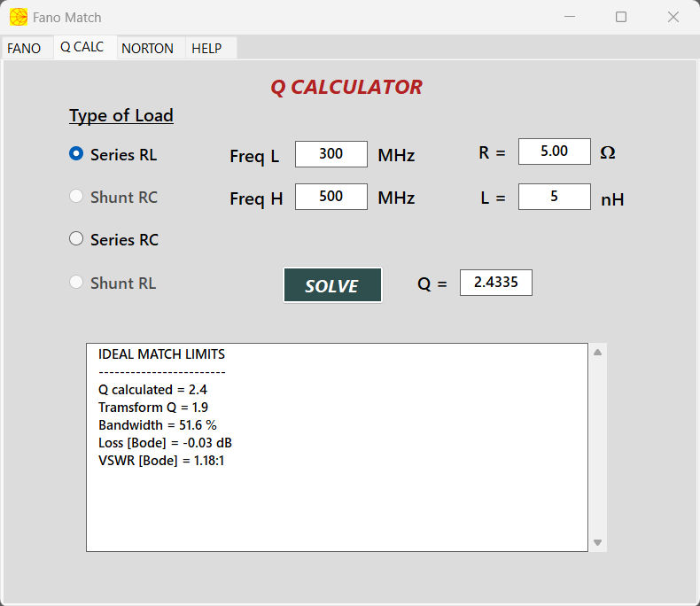
Task: Open the HELP tab
Action: pyautogui.click(x=206, y=49)
